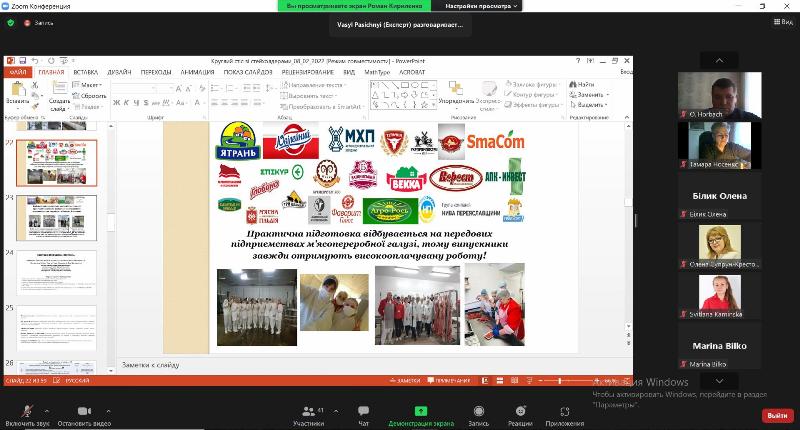
Task: Select the oval shape in shapes gallery
Action: point(414,85)
